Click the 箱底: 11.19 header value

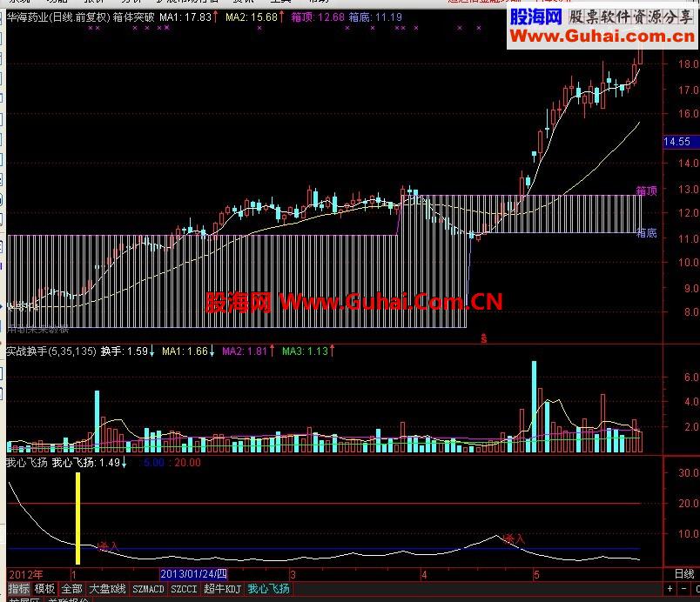[375, 17]
